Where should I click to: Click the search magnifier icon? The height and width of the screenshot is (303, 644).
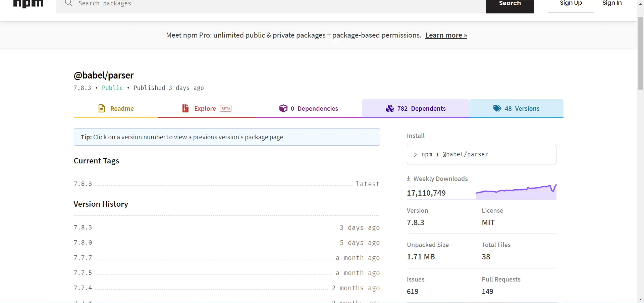pos(69,3)
